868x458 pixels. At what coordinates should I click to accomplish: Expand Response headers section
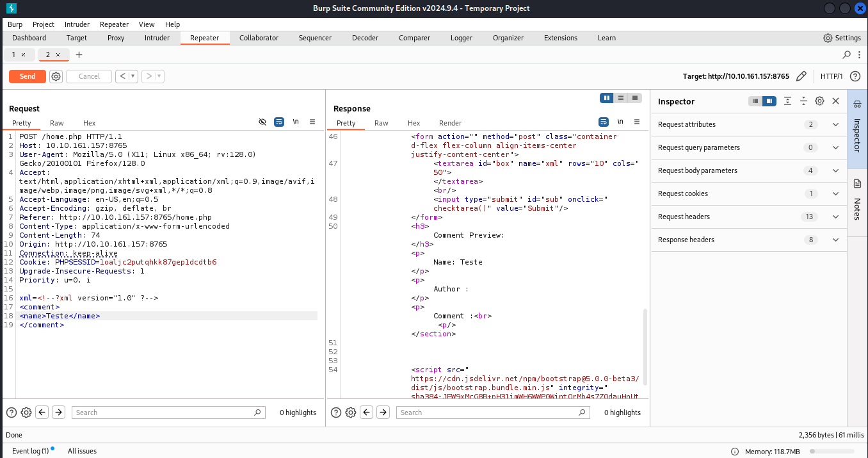pos(749,240)
